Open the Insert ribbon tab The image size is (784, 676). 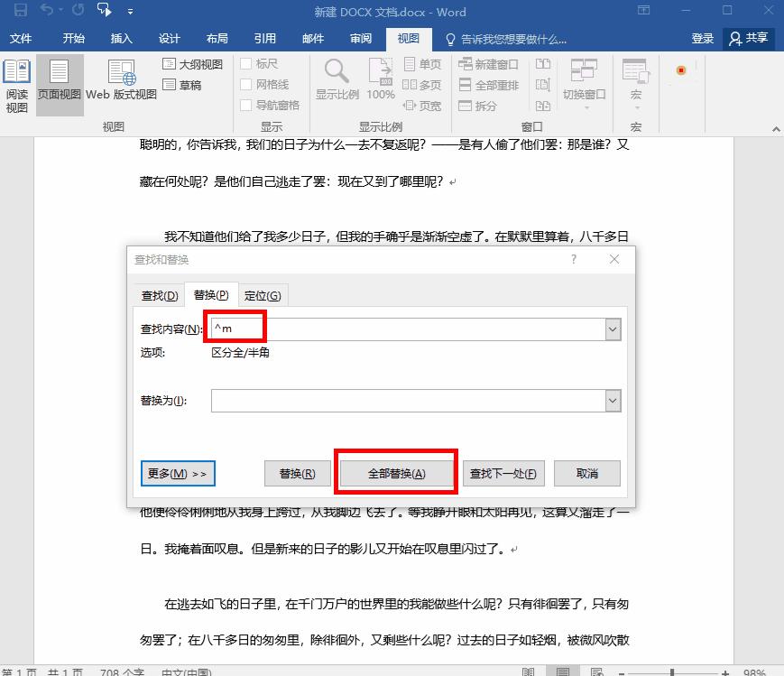pos(121,38)
